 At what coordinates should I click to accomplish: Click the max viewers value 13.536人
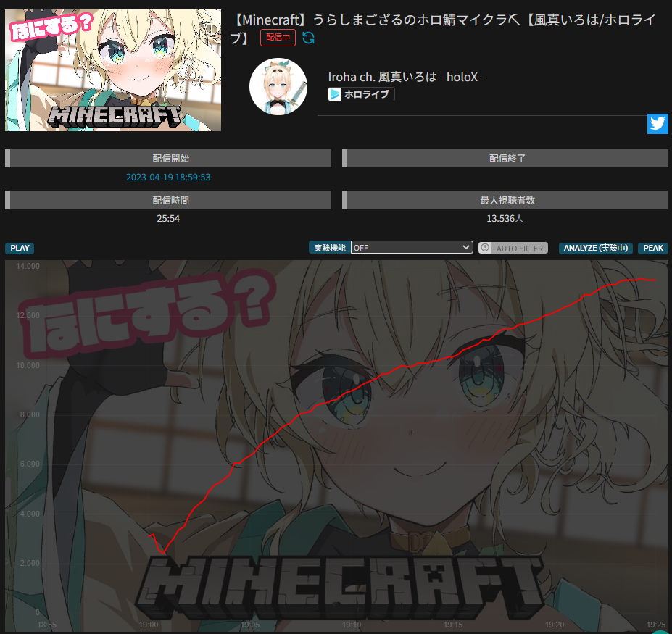pos(505,219)
